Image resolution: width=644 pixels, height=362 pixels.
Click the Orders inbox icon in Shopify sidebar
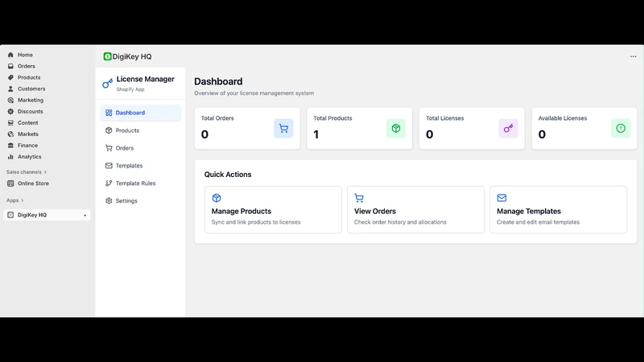(10, 66)
